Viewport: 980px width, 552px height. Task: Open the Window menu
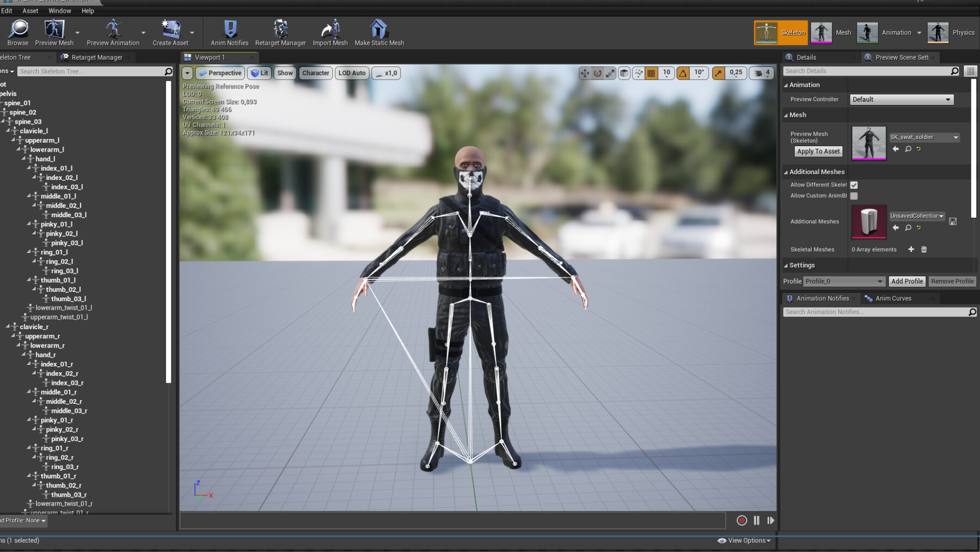pos(59,11)
